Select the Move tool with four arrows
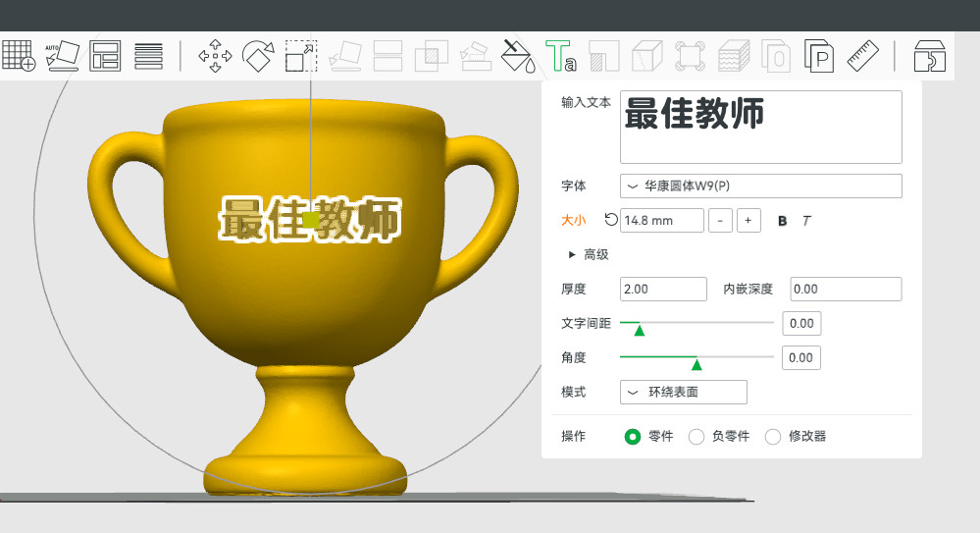Image resolution: width=980 pixels, height=533 pixels. pos(215,56)
